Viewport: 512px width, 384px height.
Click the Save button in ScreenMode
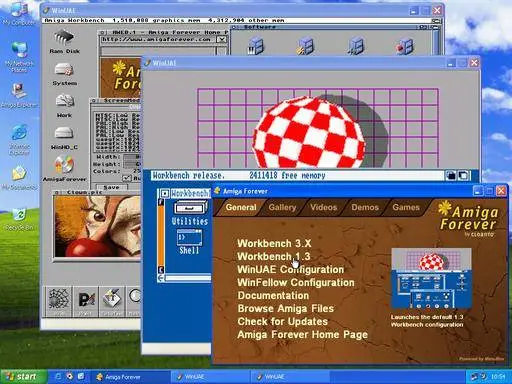pos(112,187)
